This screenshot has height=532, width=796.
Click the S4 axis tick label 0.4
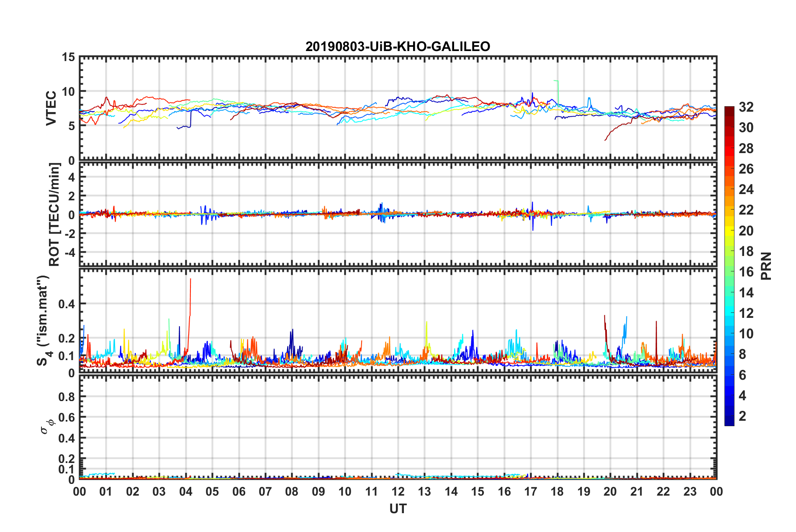[x=67, y=304]
